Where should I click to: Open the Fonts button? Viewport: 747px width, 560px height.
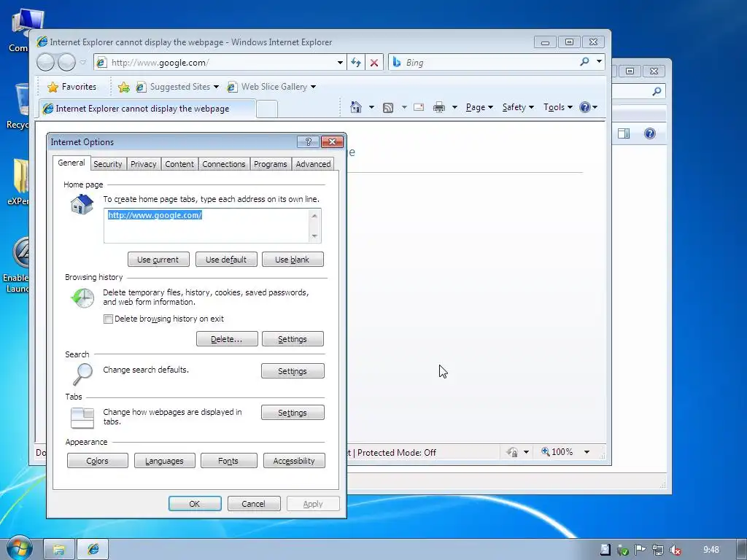pyautogui.click(x=228, y=461)
